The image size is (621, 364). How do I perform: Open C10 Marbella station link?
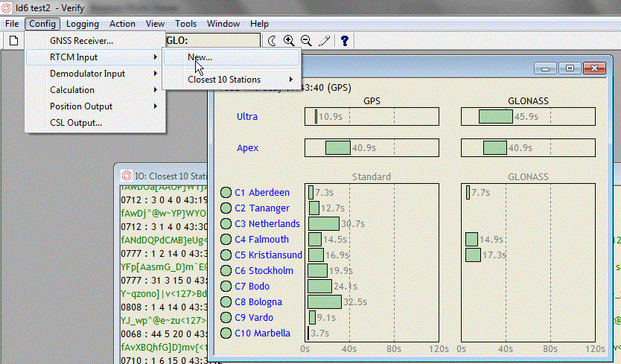click(x=263, y=333)
